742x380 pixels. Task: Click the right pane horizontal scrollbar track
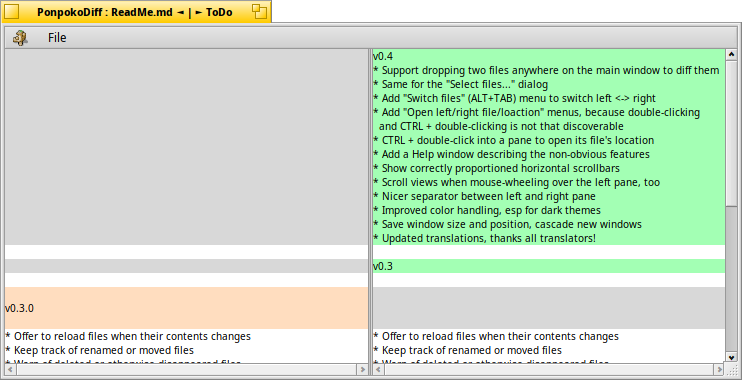click(x=549, y=369)
